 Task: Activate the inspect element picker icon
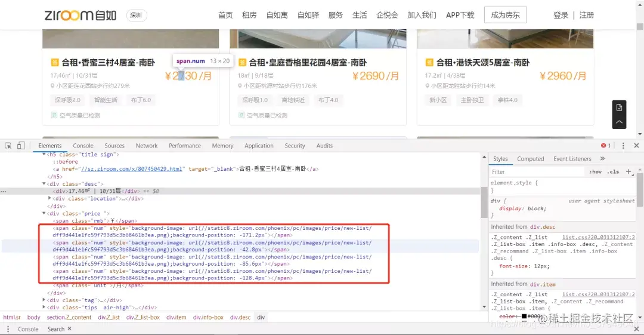(8, 146)
